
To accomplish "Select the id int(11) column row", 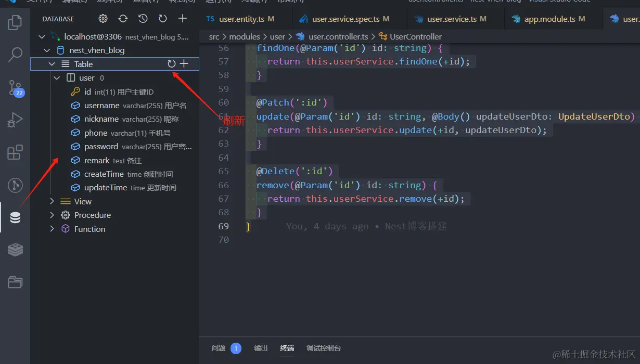I will click(x=114, y=92).
